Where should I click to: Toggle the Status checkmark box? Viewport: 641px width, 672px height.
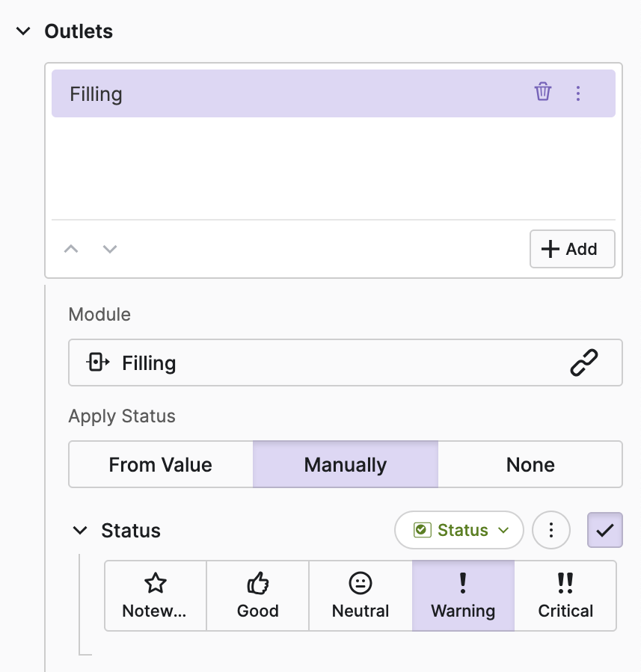click(x=604, y=530)
